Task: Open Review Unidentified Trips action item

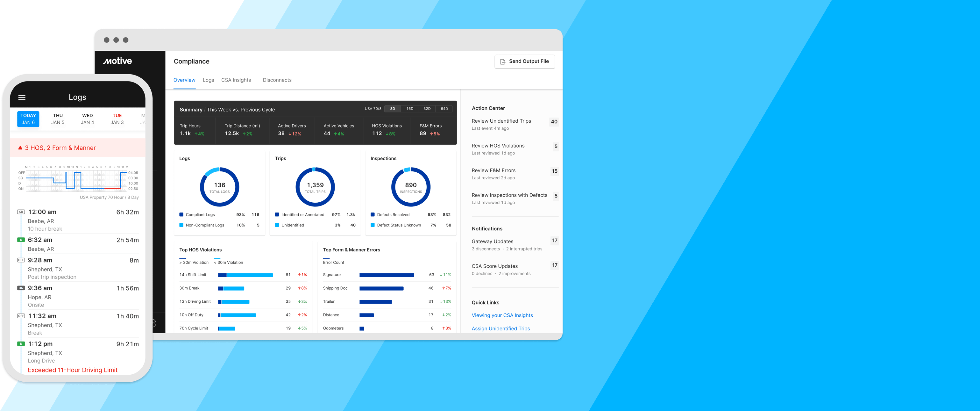Action: pyautogui.click(x=501, y=121)
